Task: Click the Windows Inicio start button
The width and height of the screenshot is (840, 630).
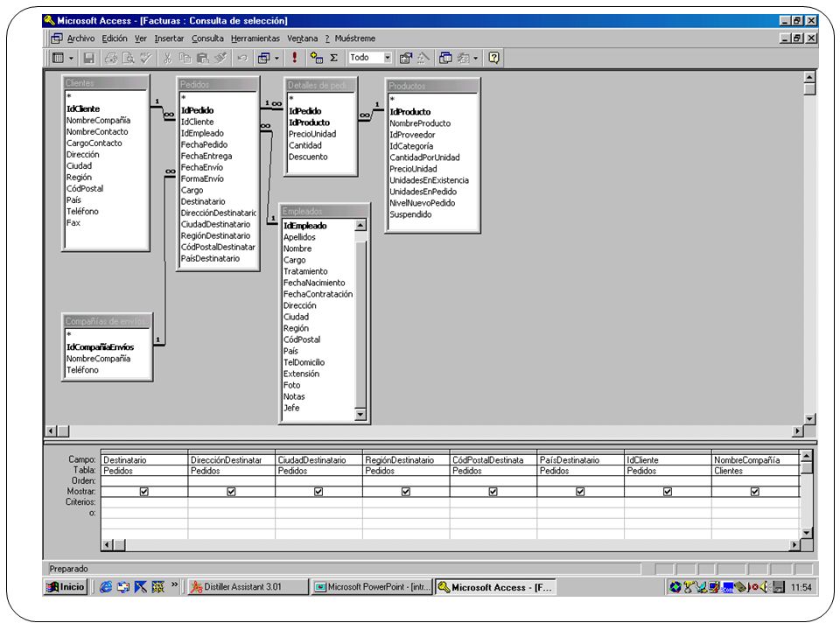Action: point(66,586)
